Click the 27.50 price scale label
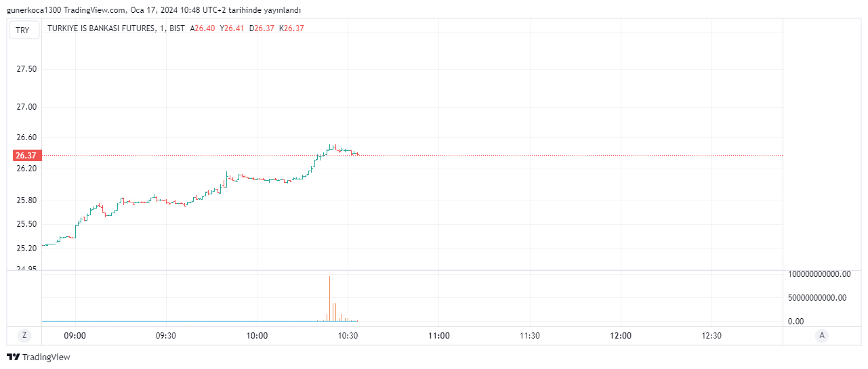The height and width of the screenshot is (369, 868). click(26, 69)
